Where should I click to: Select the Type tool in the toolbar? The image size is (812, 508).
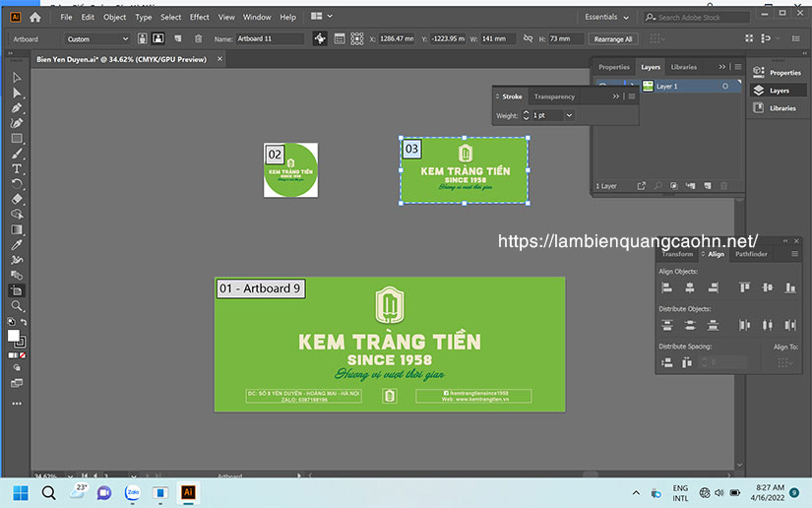(17, 169)
